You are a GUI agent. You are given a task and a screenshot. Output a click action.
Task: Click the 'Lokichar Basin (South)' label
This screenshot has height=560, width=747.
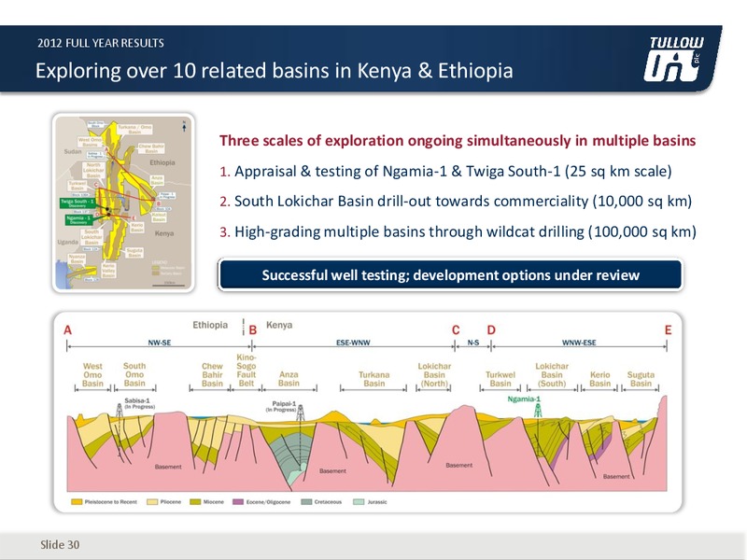[552, 375]
